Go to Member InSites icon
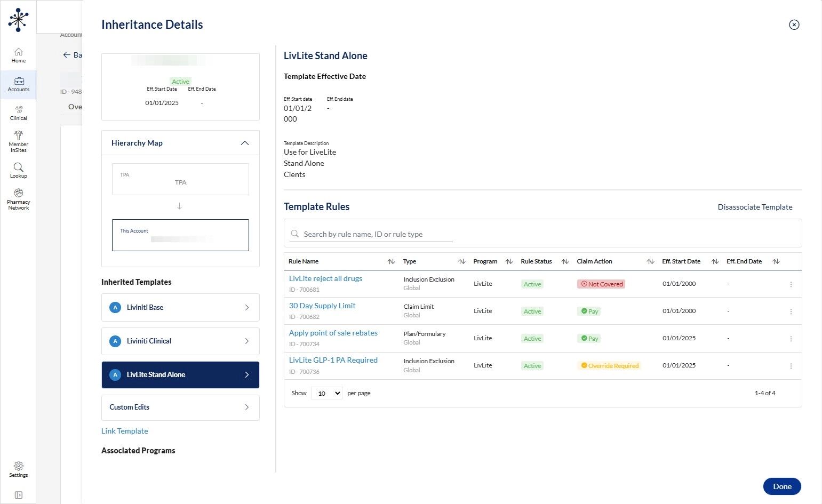Image resolution: width=822 pixels, height=504 pixels. click(x=18, y=135)
